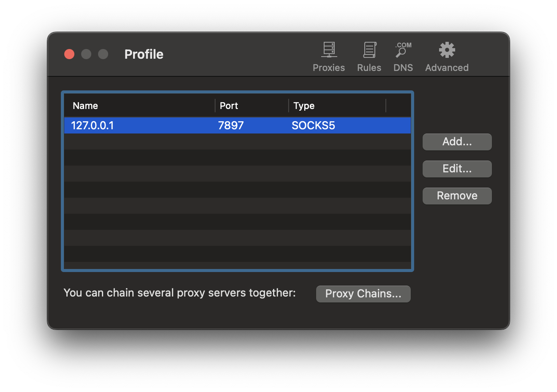Switch to the Rules section
The height and width of the screenshot is (392, 557).
tap(369, 56)
